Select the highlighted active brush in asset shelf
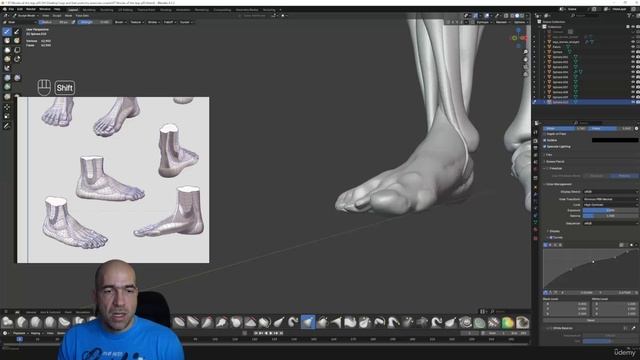This screenshot has width=640, height=360. 308,322
